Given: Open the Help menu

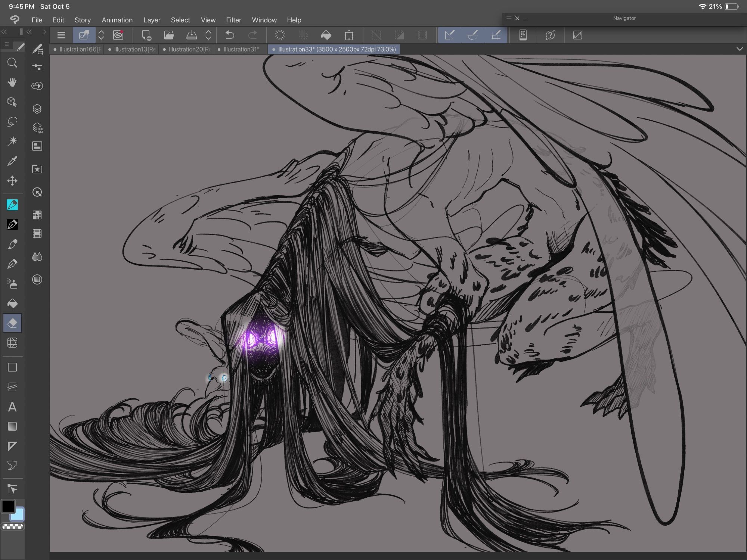Looking at the screenshot, I should 294,20.
